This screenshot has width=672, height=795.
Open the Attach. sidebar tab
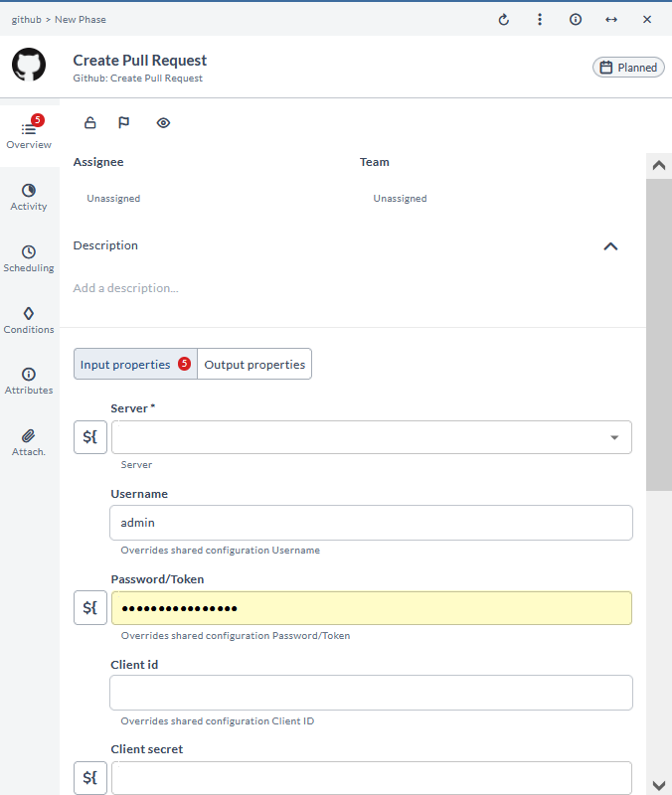(29, 442)
